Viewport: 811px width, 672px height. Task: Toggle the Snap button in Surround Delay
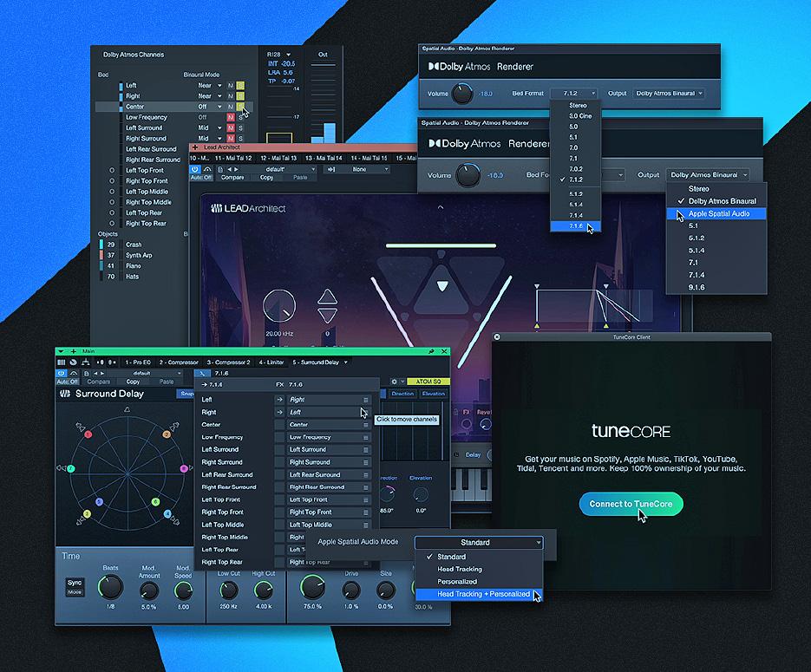tap(186, 394)
